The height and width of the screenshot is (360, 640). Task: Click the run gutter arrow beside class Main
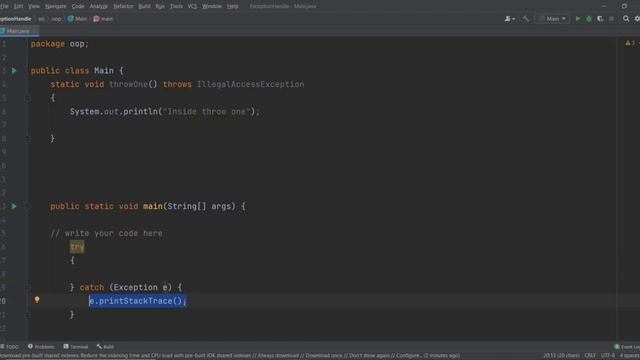pyautogui.click(x=14, y=71)
